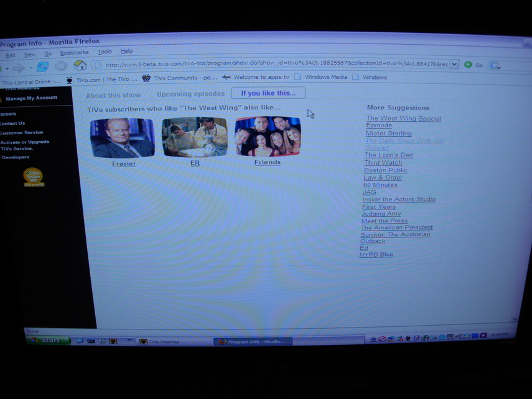532x399 pixels.
Task: Go to the Home page icon
Action: (80, 65)
